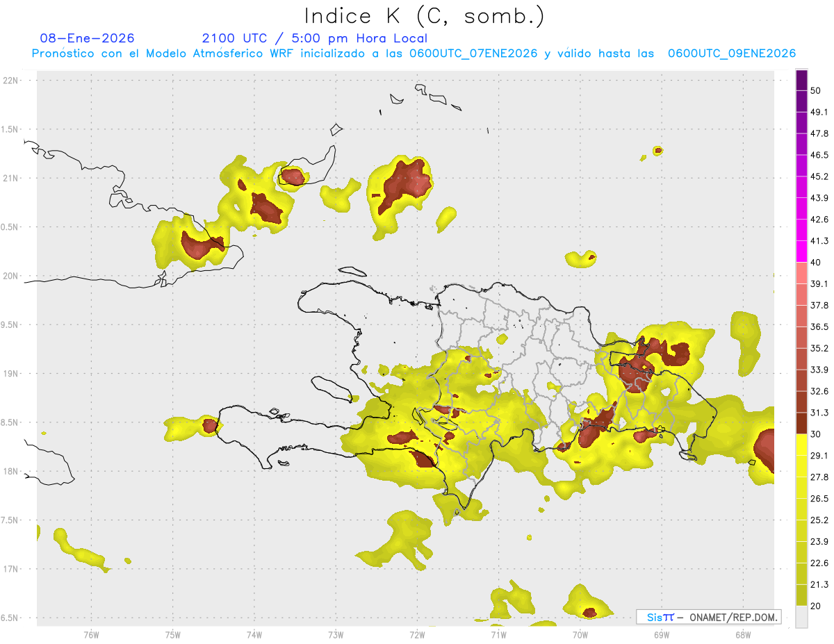Screen dimensions: 834x644
Task: Click the '0600UTC_07ENE2026' initialization time
Action: pos(473,53)
